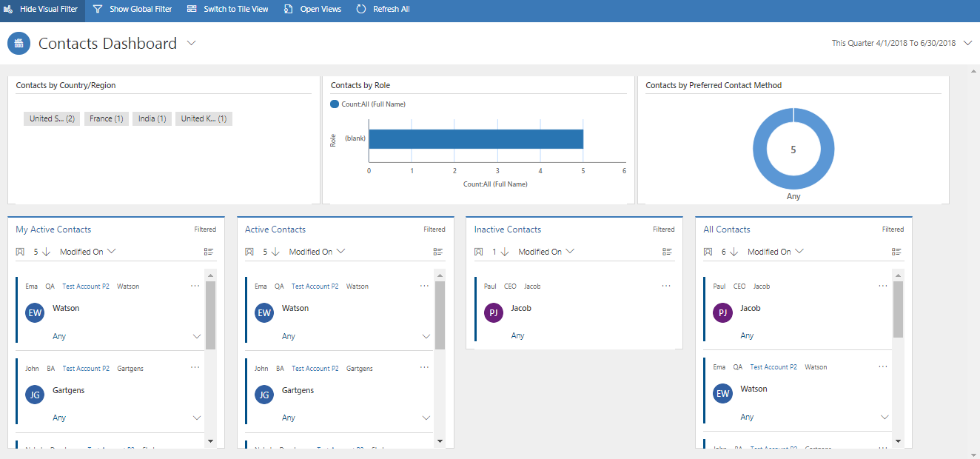The width and height of the screenshot is (980, 459).
Task: Open more options for Paul Jacob in Inactive Contacts
Action: (x=666, y=286)
